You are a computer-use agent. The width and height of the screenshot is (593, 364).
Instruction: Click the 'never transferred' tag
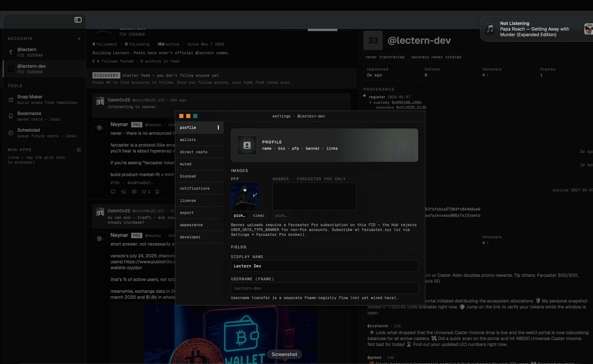(x=385, y=57)
